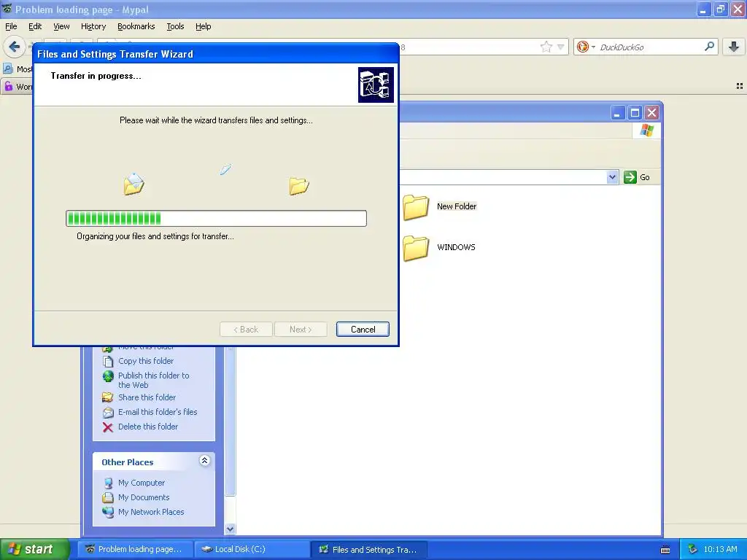
Task: Open the Bookmarks menu in Mypal
Action: [136, 26]
